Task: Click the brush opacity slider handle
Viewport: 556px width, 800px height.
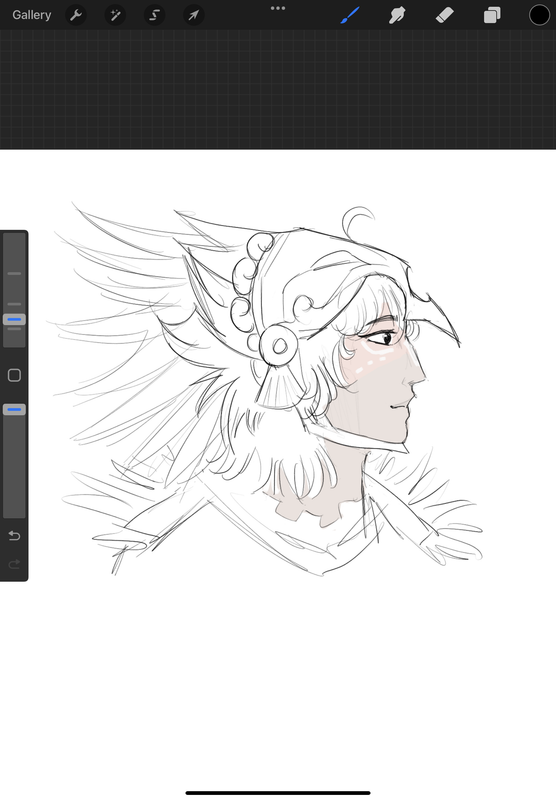Action: coord(14,410)
